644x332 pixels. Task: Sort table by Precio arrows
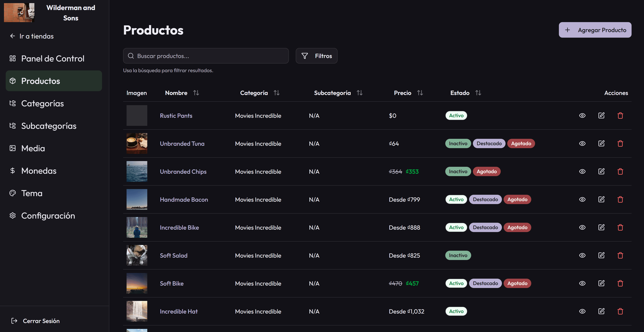coord(420,93)
